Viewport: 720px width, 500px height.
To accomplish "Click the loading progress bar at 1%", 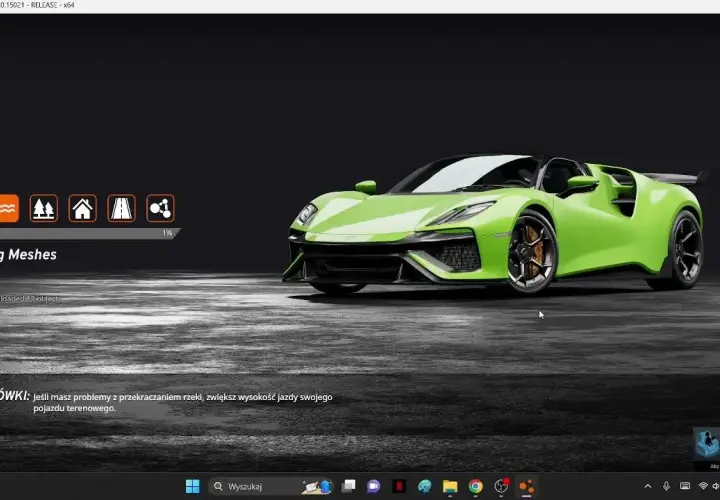I will (90, 233).
